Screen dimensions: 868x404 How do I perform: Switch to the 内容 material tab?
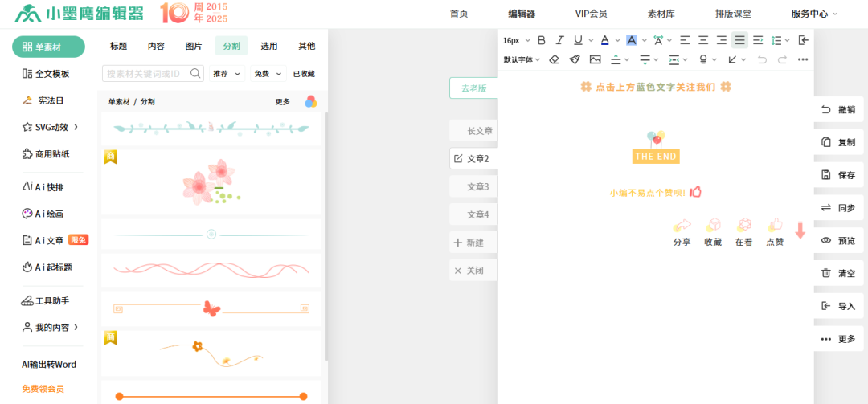(x=156, y=46)
